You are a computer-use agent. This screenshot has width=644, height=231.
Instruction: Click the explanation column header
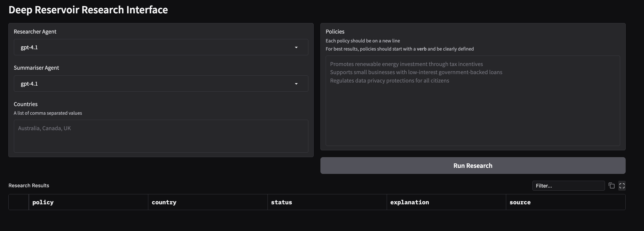point(446,202)
